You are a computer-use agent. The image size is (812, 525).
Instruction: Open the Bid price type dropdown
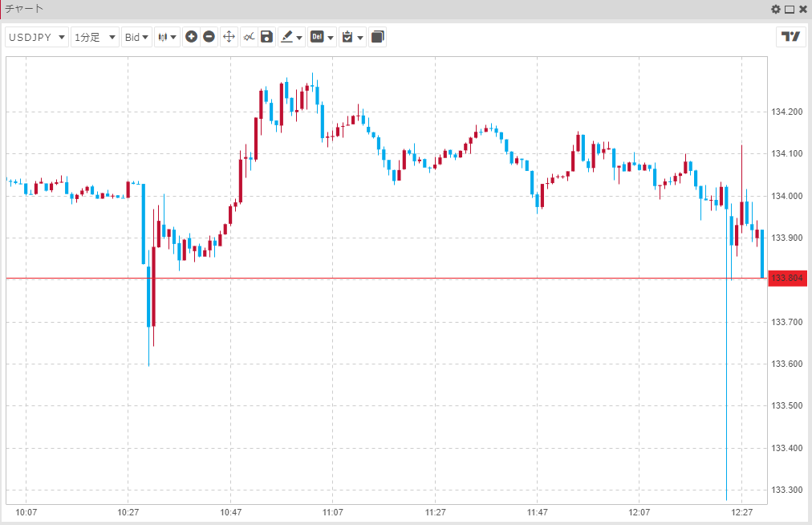click(136, 37)
